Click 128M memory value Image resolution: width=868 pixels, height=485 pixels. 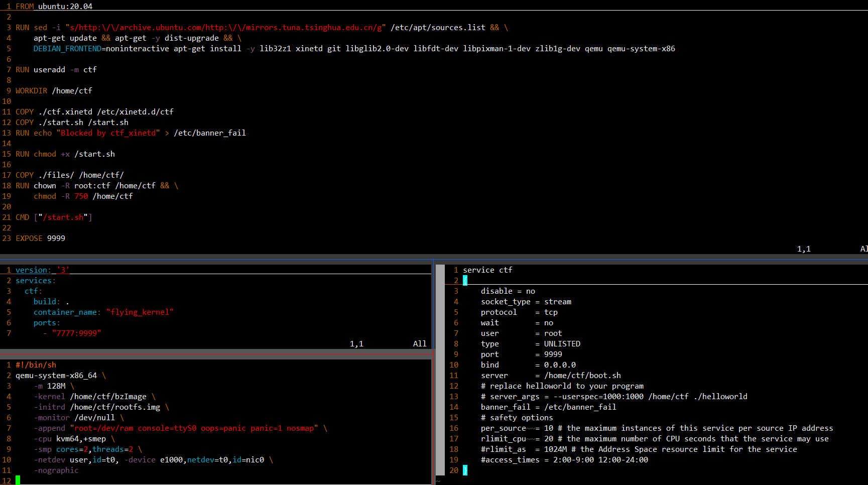(56, 386)
